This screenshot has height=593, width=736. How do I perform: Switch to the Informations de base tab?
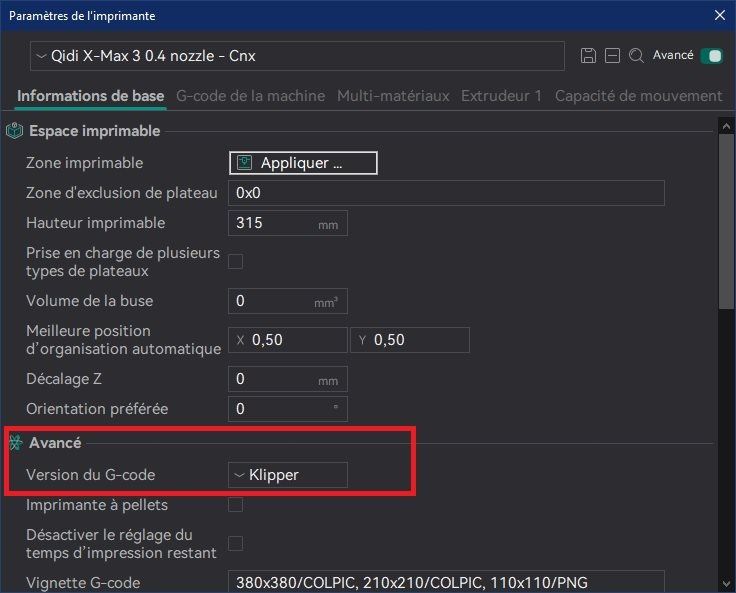91,96
